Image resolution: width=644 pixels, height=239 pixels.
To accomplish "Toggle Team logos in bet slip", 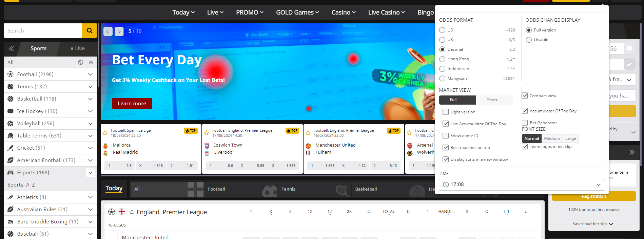I will click(525, 147).
